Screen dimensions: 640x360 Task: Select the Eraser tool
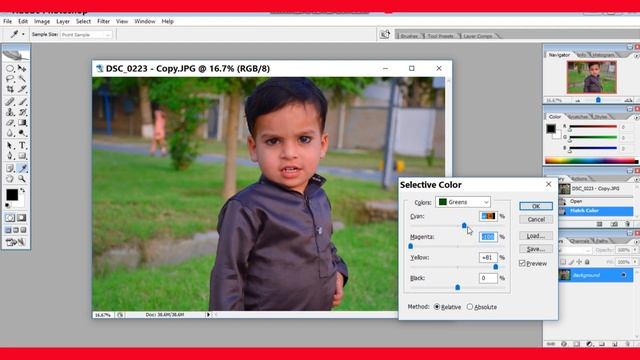pos(10,122)
